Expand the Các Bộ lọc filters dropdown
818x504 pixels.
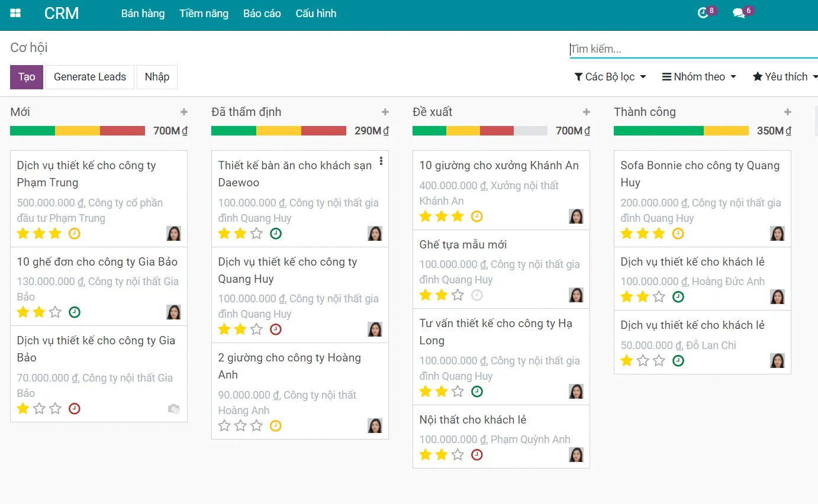(x=610, y=77)
